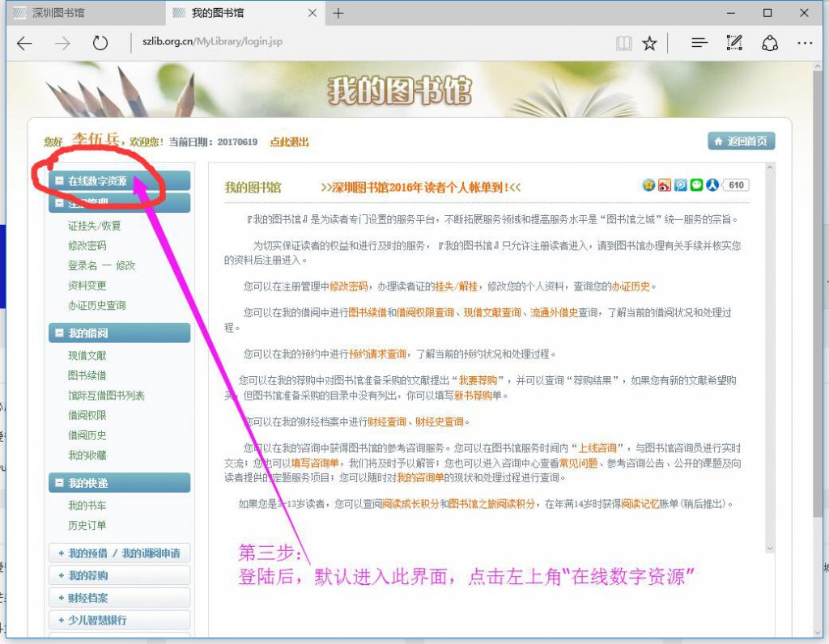Open the Edge share icon
This screenshot has height=644, width=829.
point(770,44)
